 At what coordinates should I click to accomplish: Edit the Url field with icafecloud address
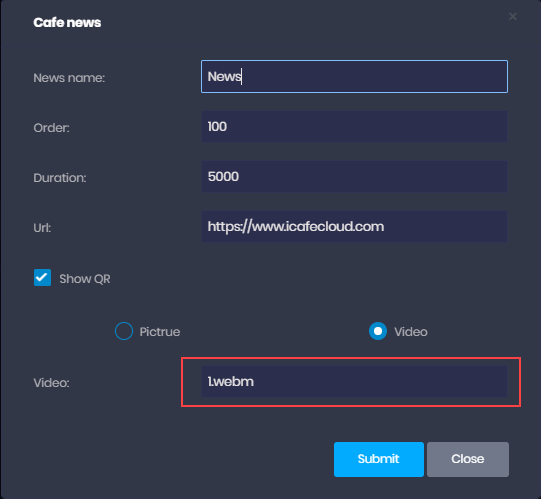tap(354, 226)
